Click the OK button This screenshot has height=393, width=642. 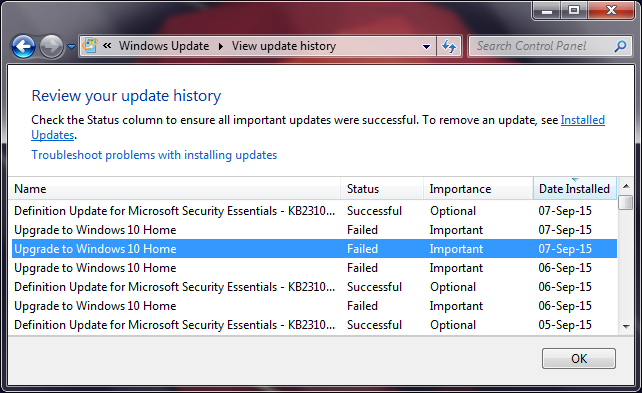pyautogui.click(x=579, y=359)
